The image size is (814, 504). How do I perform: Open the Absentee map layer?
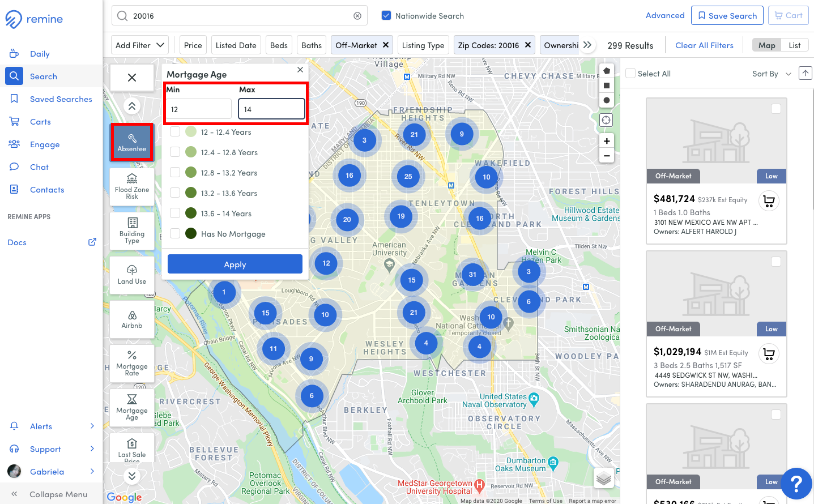pos(132,142)
